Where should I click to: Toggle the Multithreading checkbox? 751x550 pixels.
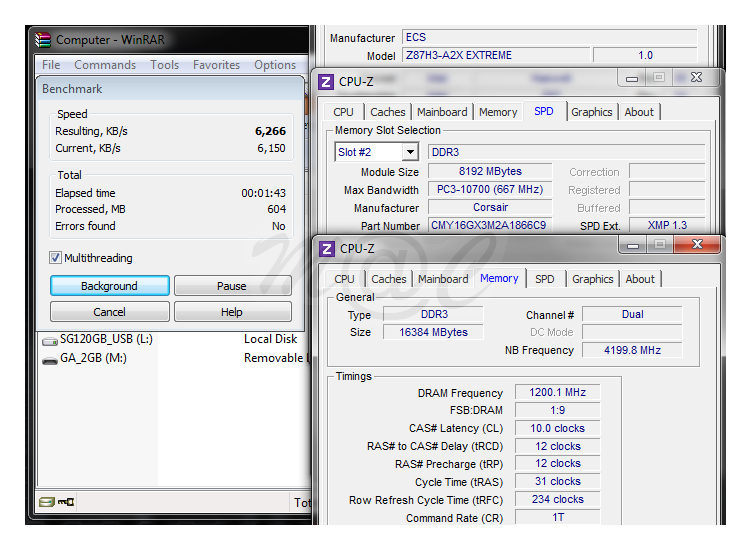coord(56,258)
